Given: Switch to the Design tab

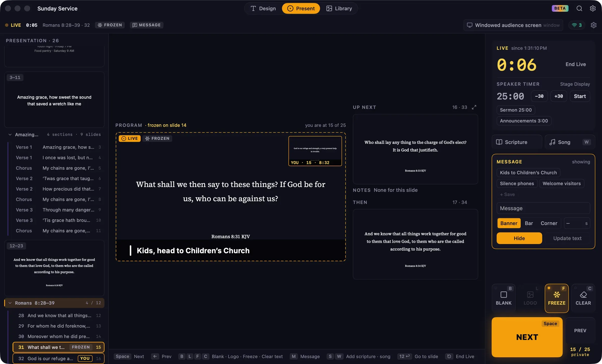Looking at the screenshot, I should 263,9.
